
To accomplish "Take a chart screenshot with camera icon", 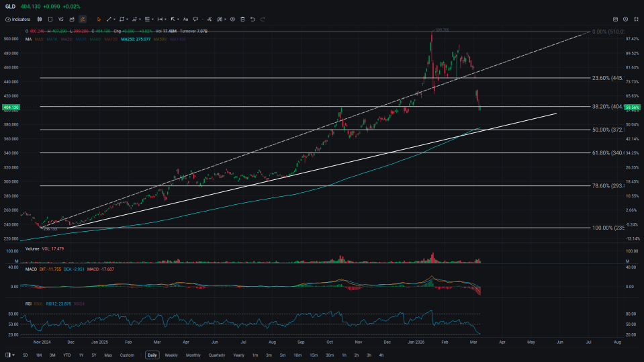I will [x=615, y=19].
